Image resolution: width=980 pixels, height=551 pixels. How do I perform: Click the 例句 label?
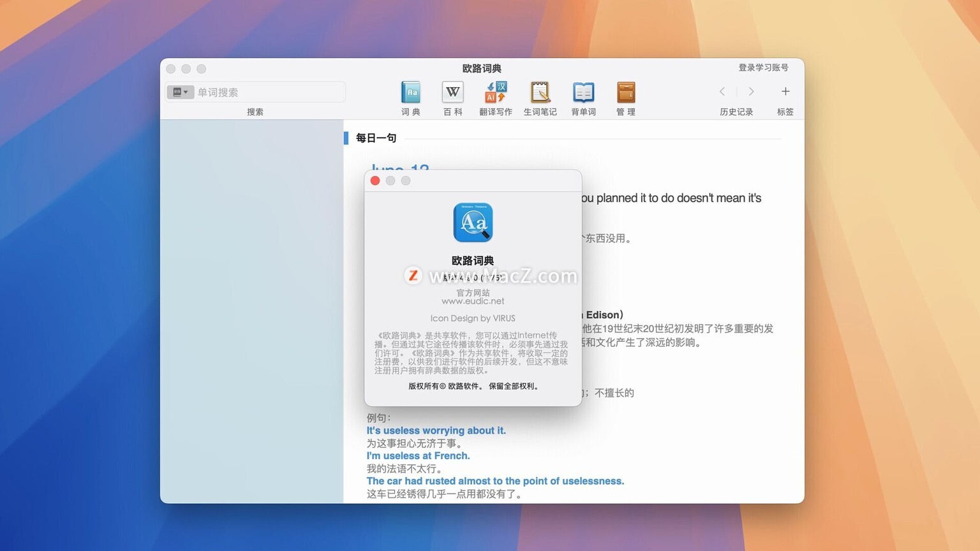pos(378,418)
